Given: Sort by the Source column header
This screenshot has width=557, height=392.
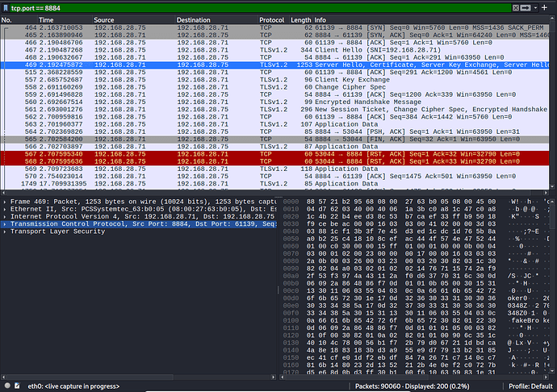Looking at the screenshot, I should 134,20.
